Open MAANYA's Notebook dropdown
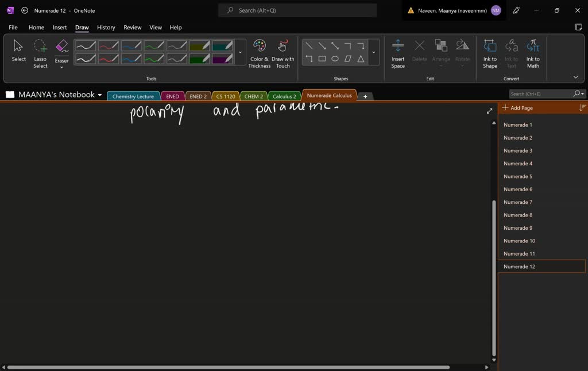Viewport: 588px width, 371px height. [x=100, y=95]
